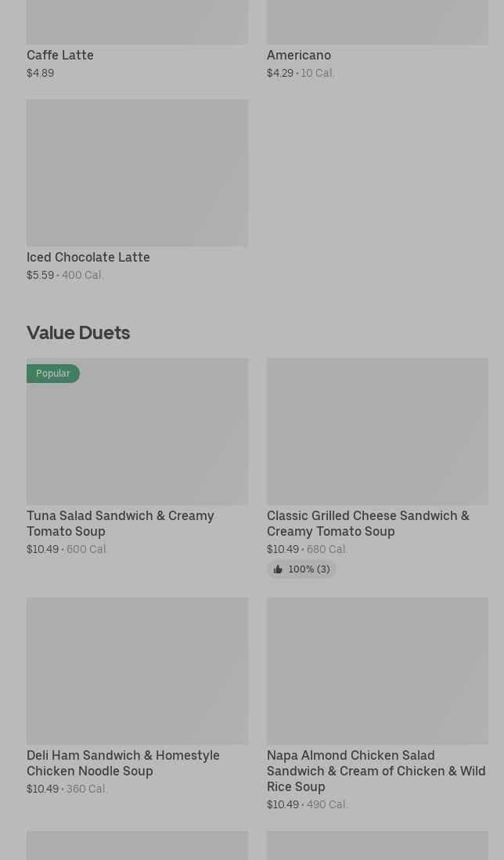The height and width of the screenshot is (860, 504).
Task: Open the Deli Ham Sandwich photo
Action: [x=137, y=671]
